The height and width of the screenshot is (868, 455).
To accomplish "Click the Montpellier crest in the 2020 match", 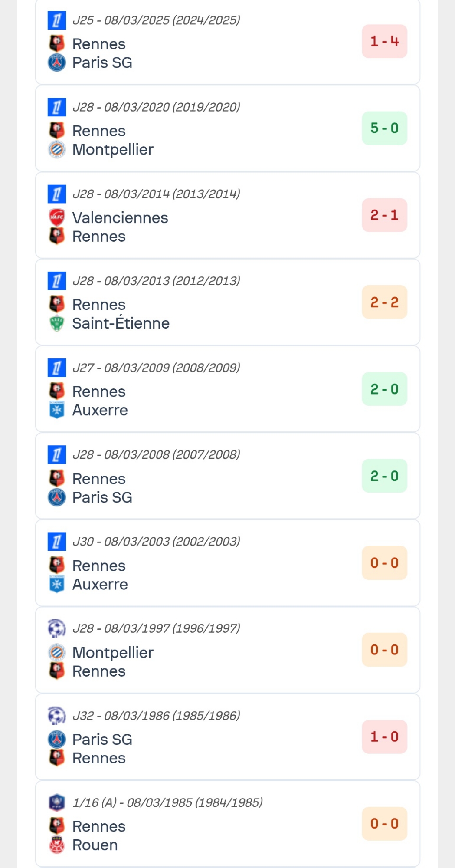I will (x=57, y=149).
